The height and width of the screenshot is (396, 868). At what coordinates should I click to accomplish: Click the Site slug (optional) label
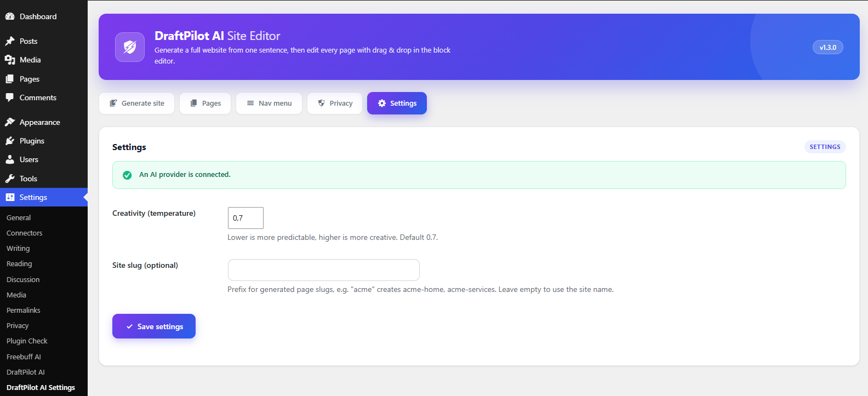(x=145, y=265)
